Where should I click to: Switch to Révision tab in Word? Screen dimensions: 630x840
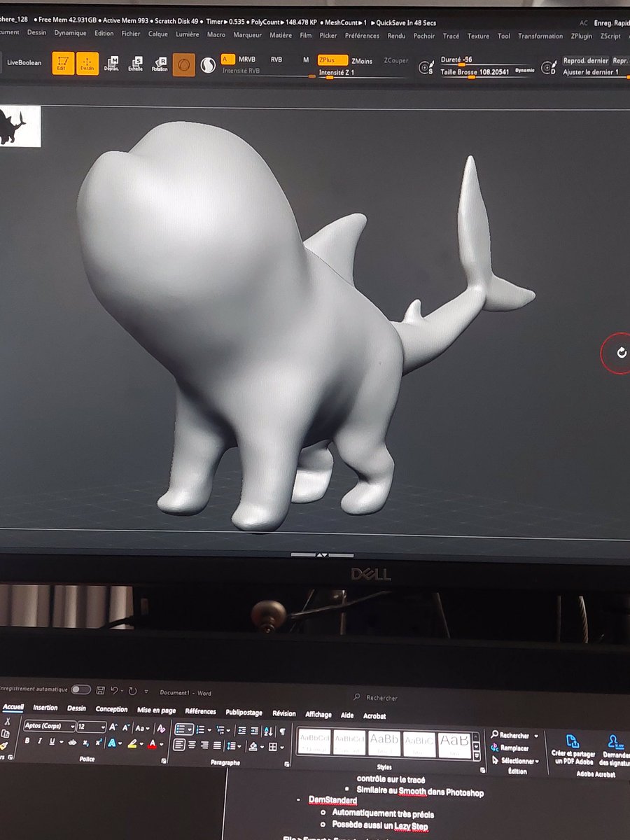(283, 713)
